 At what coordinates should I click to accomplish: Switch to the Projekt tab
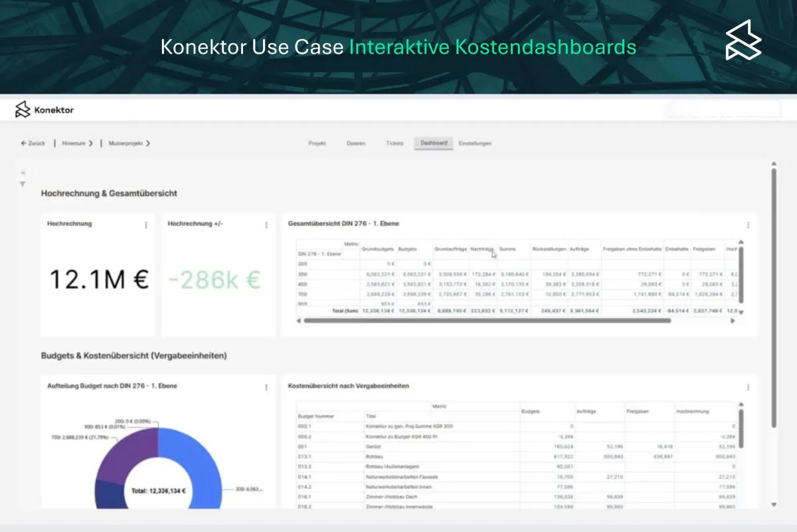[317, 143]
